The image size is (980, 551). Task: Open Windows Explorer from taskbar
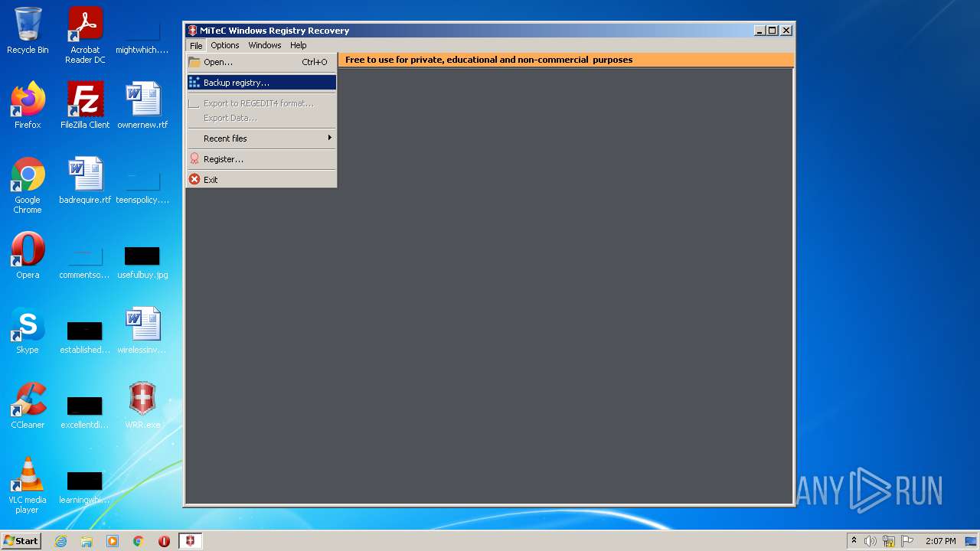[87, 541]
